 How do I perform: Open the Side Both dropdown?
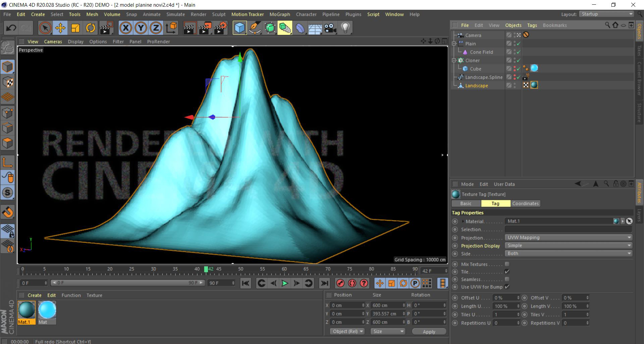569,253
